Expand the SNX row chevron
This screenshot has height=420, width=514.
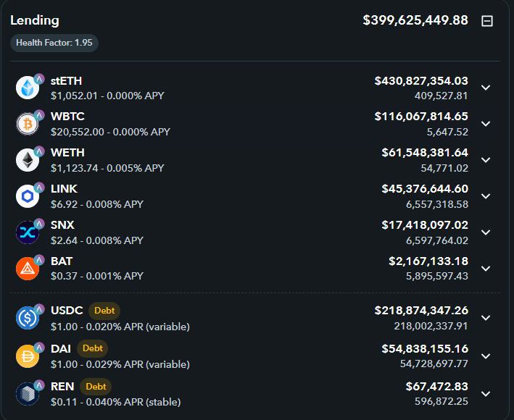tap(486, 232)
